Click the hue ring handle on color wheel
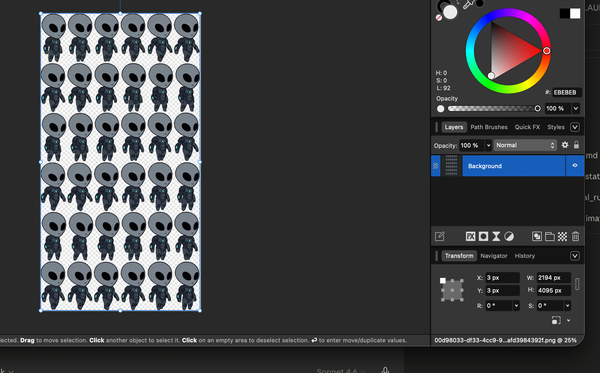This screenshot has width=600, height=373. 547,50
